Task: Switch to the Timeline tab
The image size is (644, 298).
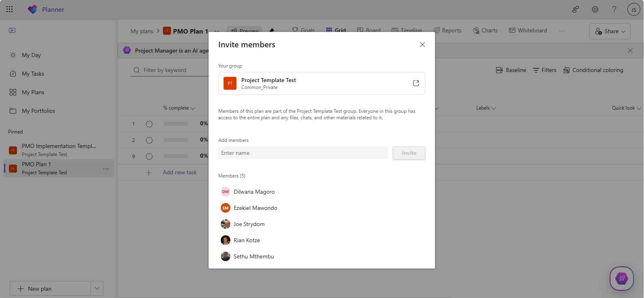Action: point(407,30)
